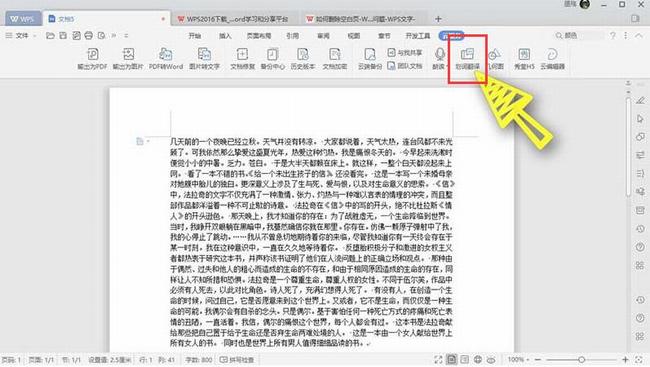Toggle eye protection mode icon in status bar
The image size is (650, 367).
click(x=491, y=360)
